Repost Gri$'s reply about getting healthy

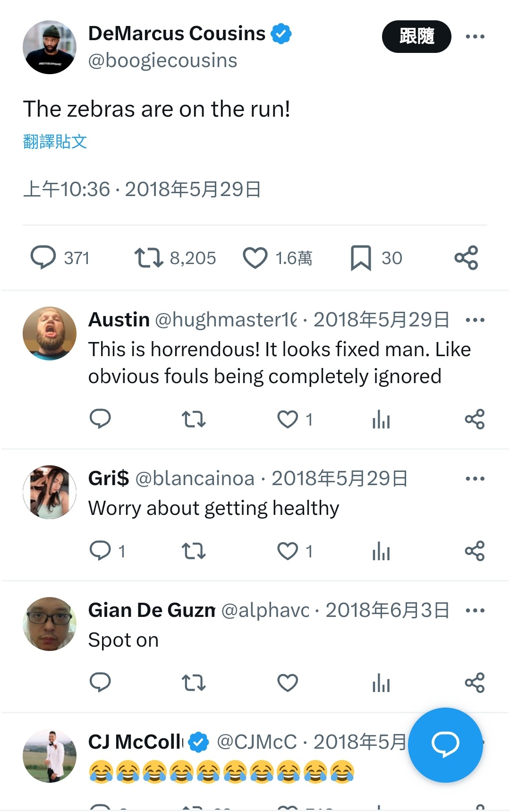point(194,551)
